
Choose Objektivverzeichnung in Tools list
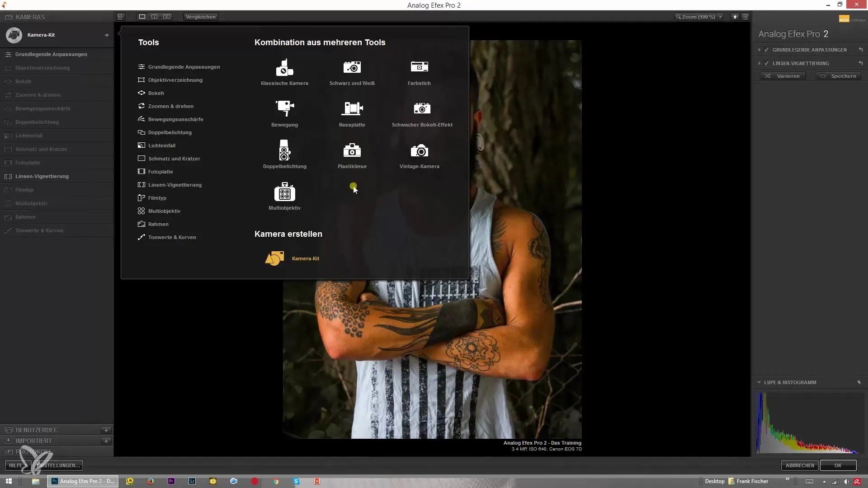pyautogui.click(x=170, y=80)
